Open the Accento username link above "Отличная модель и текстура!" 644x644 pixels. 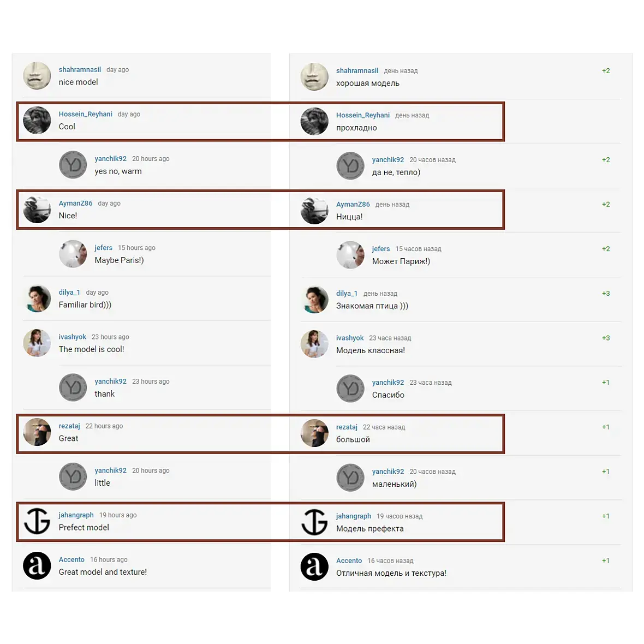coord(349,561)
